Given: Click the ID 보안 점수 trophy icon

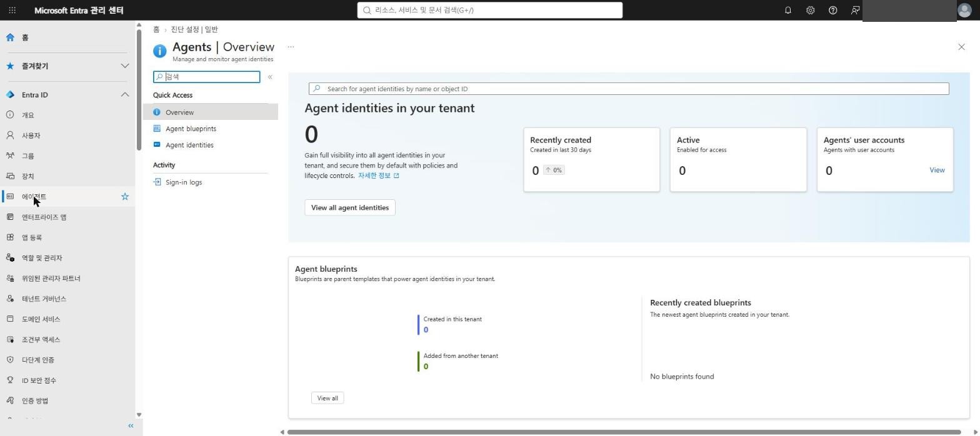Looking at the screenshot, I should tap(10, 380).
